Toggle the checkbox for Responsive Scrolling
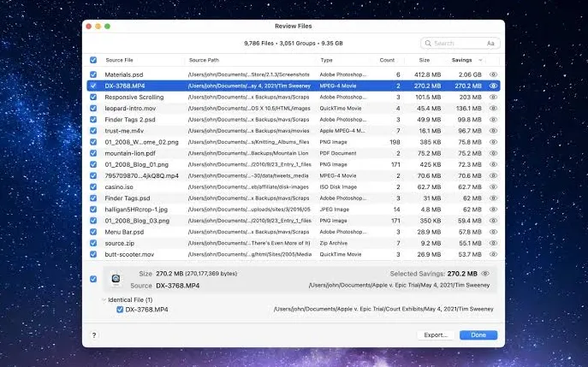This screenshot has width=588, height=367. coord(93,97)
